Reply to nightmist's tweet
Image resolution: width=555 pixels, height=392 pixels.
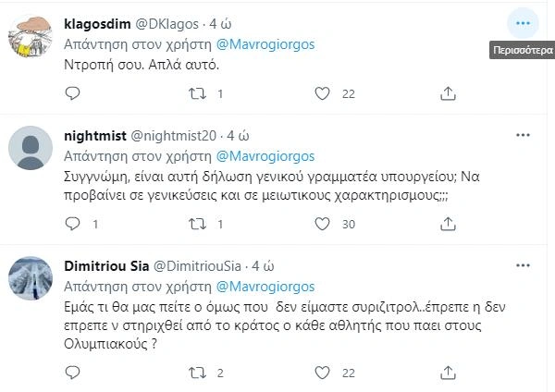pos(73,224)
